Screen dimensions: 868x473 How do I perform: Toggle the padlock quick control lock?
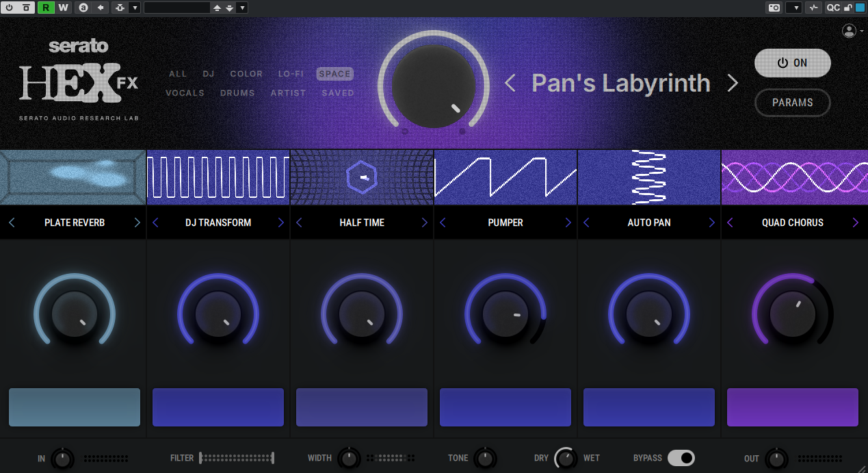pyautogui.click(x=848, y=8)
